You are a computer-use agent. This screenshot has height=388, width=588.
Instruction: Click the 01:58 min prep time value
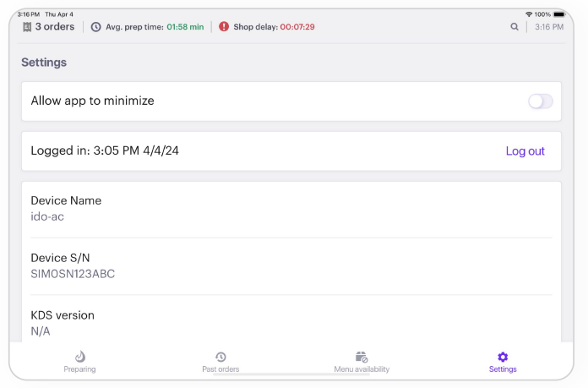(x=185, y=27)
